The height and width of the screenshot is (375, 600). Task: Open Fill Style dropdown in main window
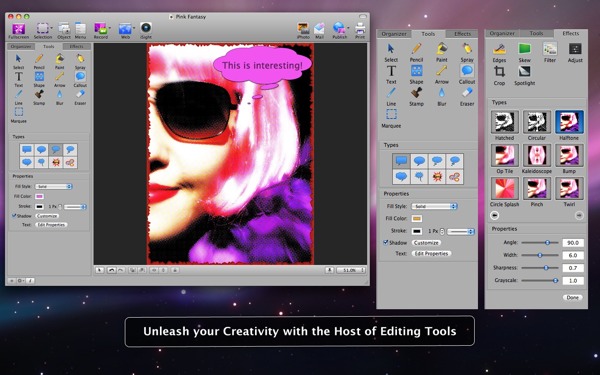tap(53, 186)
